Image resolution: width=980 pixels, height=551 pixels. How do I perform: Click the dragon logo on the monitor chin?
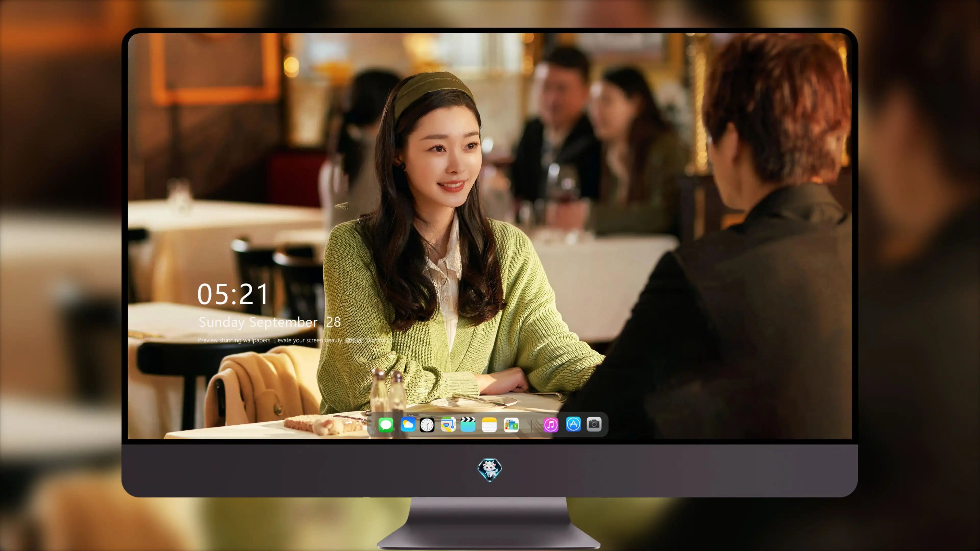[490, 470]
